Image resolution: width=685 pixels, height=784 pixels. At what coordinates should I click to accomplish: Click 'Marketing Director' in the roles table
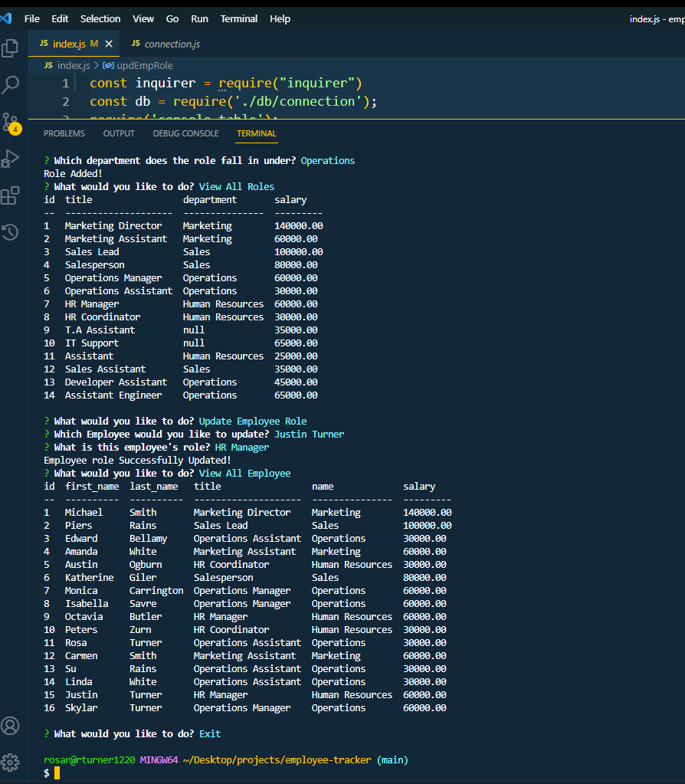pos(113,225)
